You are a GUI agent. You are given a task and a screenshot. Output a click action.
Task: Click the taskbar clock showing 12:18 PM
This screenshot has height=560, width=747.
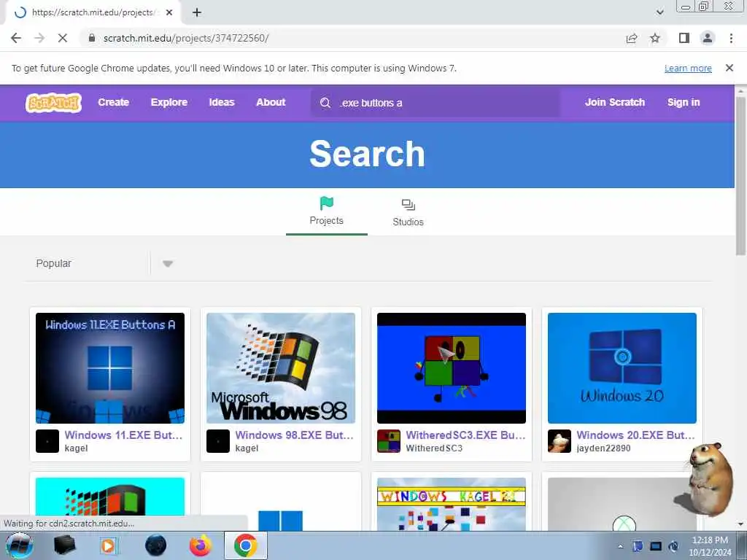pyautogui.click(x=709, y=545)
